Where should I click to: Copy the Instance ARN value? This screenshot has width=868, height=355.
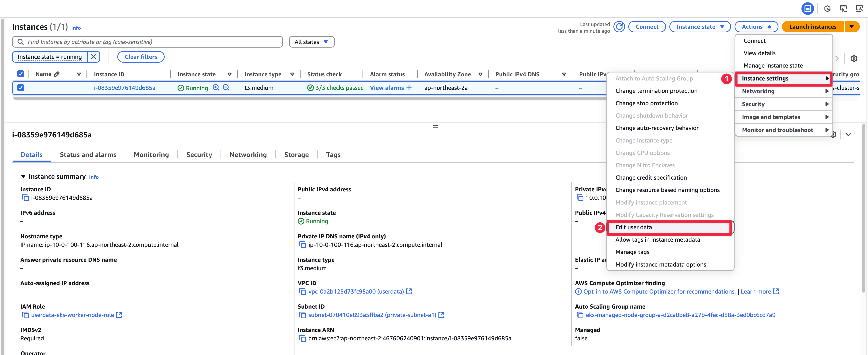click(x=303, y=338)
